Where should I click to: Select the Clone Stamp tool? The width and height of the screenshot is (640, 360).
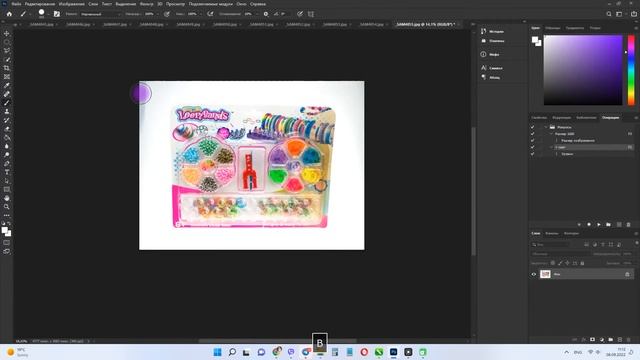pyautogui.click(x=7, y=111)
